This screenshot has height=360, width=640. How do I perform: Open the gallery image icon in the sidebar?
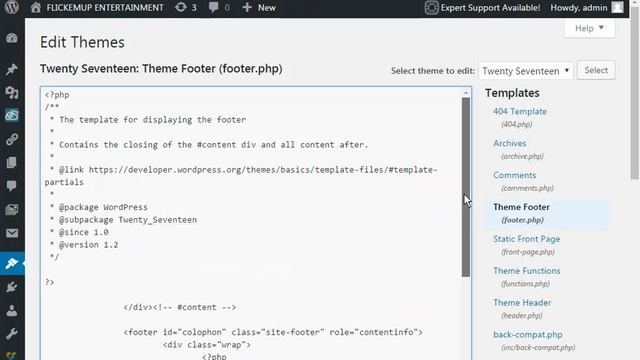click(12, 209)
